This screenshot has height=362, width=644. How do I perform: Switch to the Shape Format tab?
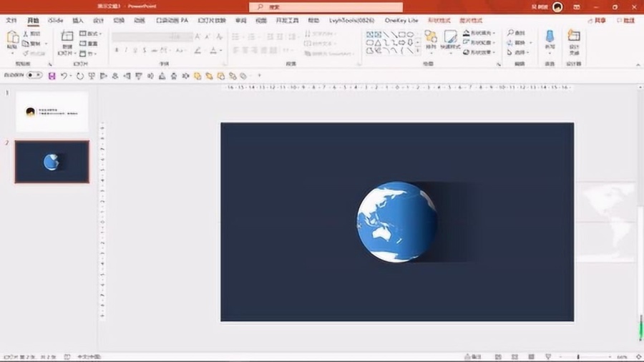[439, 20]
